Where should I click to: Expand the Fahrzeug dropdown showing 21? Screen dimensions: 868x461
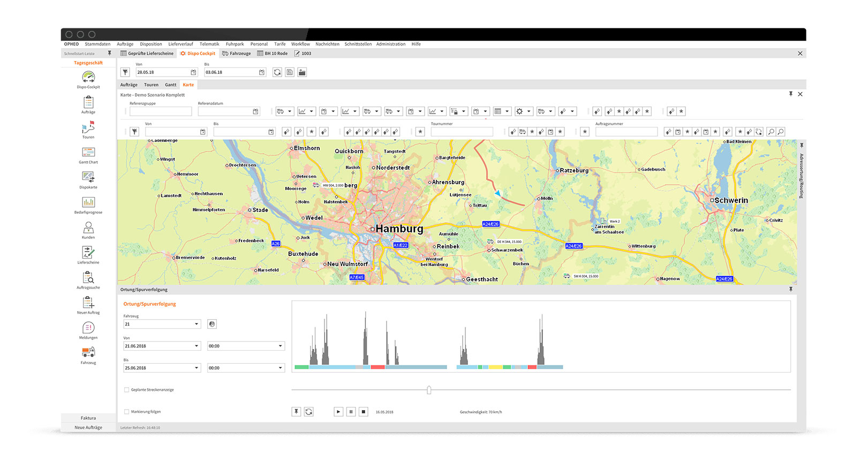point(197,324)
